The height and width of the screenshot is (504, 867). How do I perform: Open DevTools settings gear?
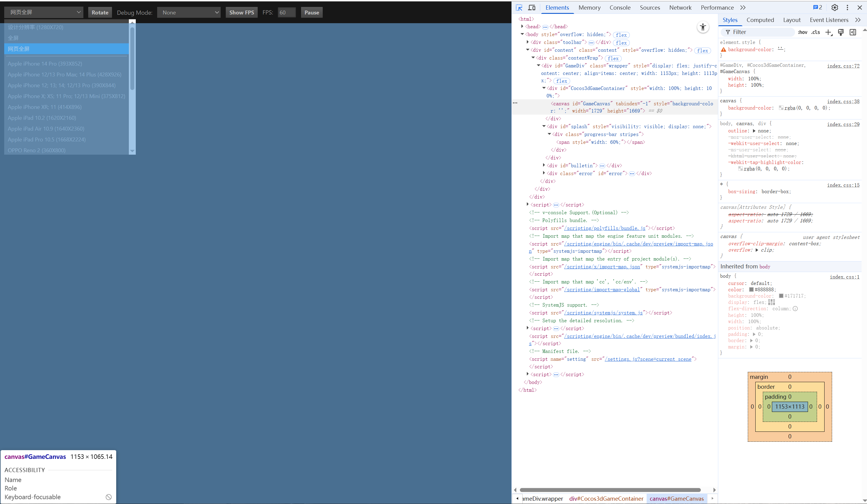(x=835, y=8)
